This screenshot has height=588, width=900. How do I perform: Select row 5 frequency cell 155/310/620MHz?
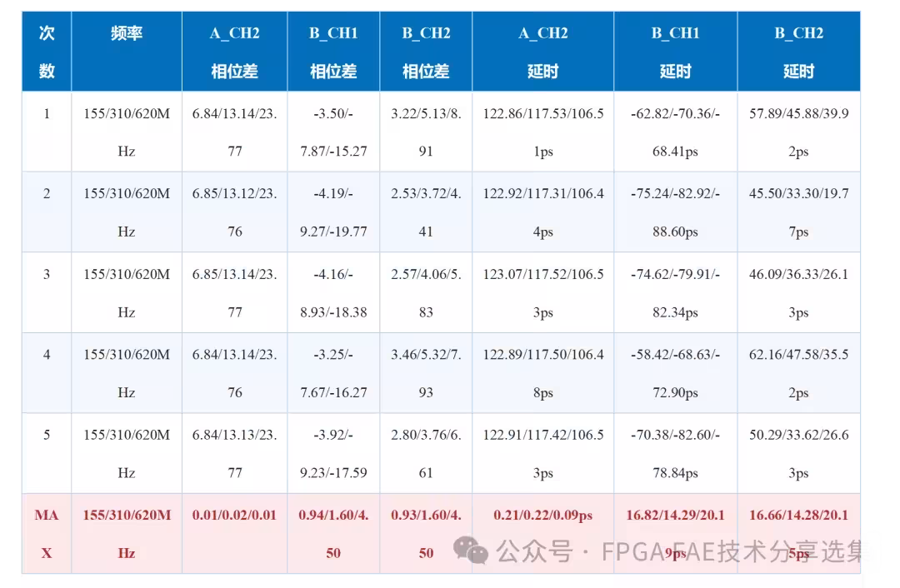point(127,453)
